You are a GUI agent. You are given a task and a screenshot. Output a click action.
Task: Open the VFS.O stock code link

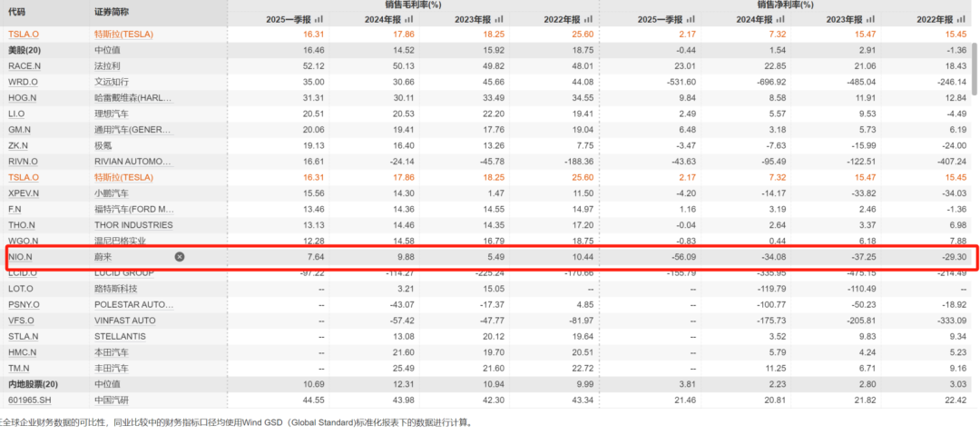(x=21, y=321)
